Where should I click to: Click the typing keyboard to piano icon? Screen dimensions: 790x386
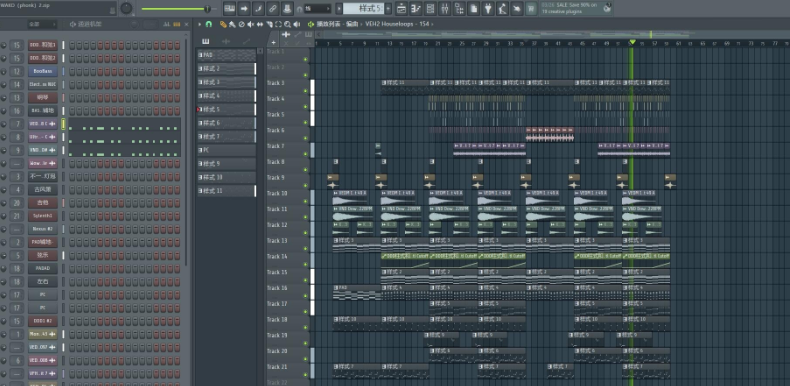point(230,8)
